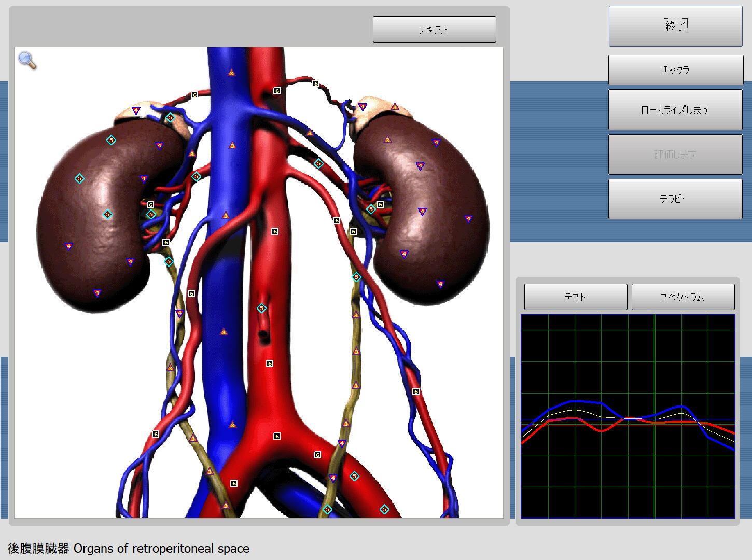752x560 pixels.
Task: Click marker 3 on the right adrenal gland
Action: 395,107
